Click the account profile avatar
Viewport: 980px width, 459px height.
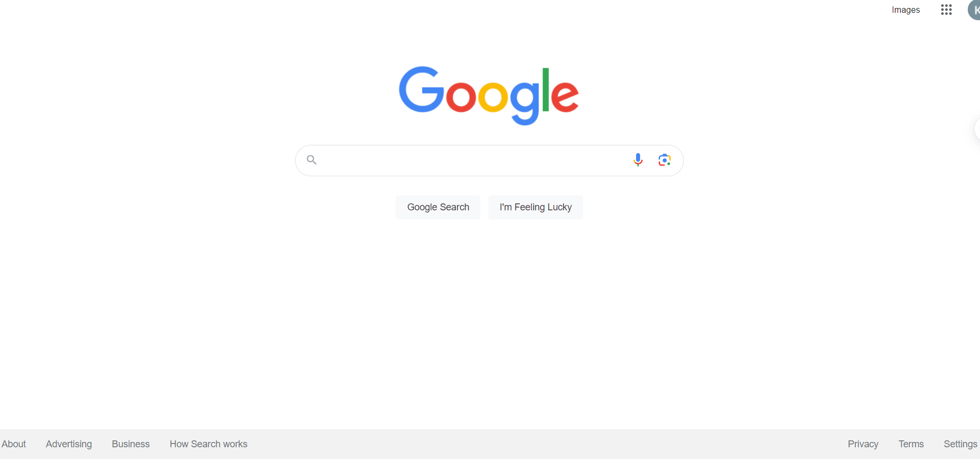[974, 10]
